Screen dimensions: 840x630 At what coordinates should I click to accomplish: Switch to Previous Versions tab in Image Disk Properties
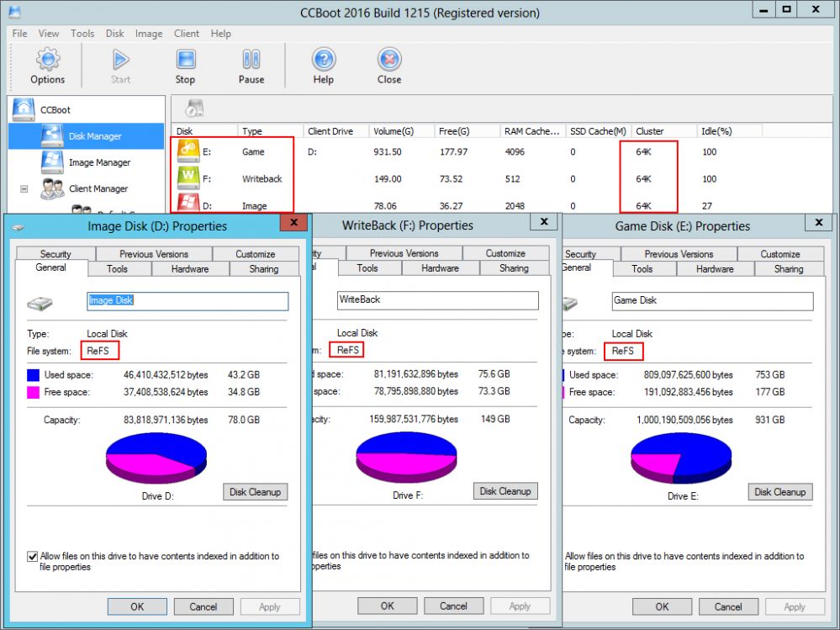[x=154, y=253]
